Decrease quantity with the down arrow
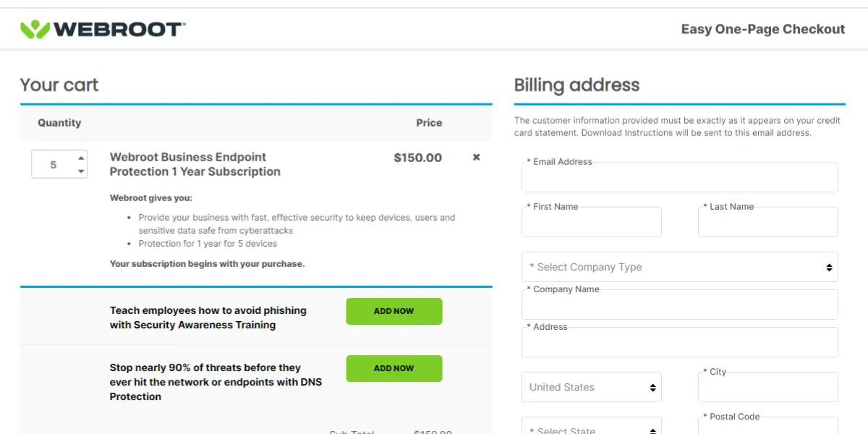 pyautogui.click(x=81, y=171)
